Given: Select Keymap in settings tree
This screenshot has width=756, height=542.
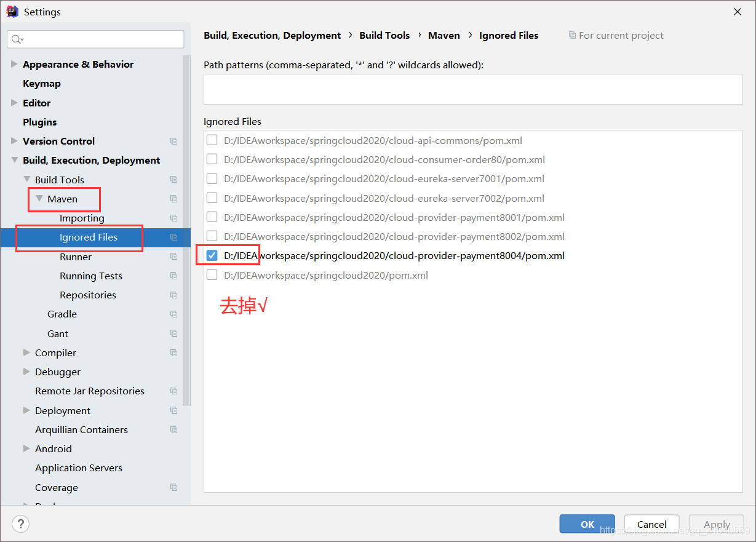Looking at the screenshot, I should pyautogui.click(x=42, y=84).
